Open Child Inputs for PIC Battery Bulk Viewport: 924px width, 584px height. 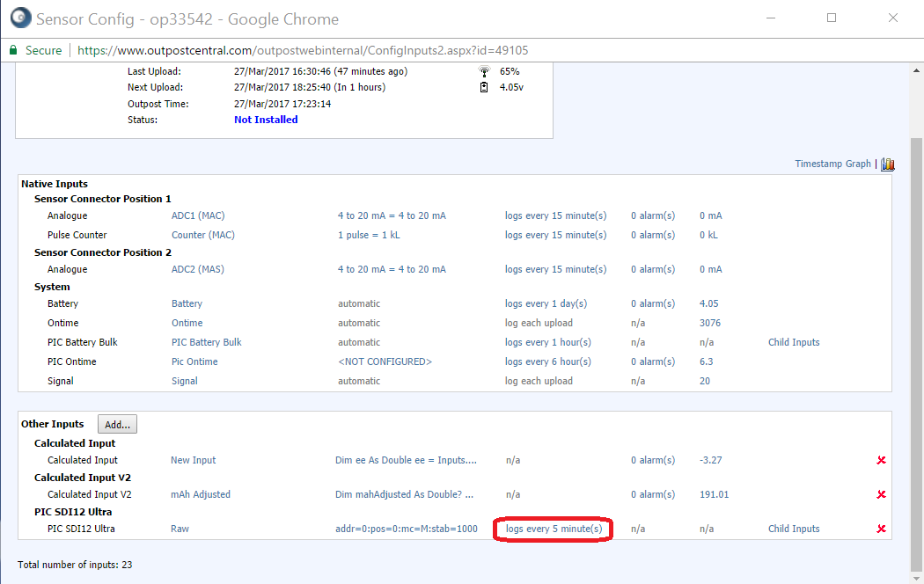(x=793, y=342)
